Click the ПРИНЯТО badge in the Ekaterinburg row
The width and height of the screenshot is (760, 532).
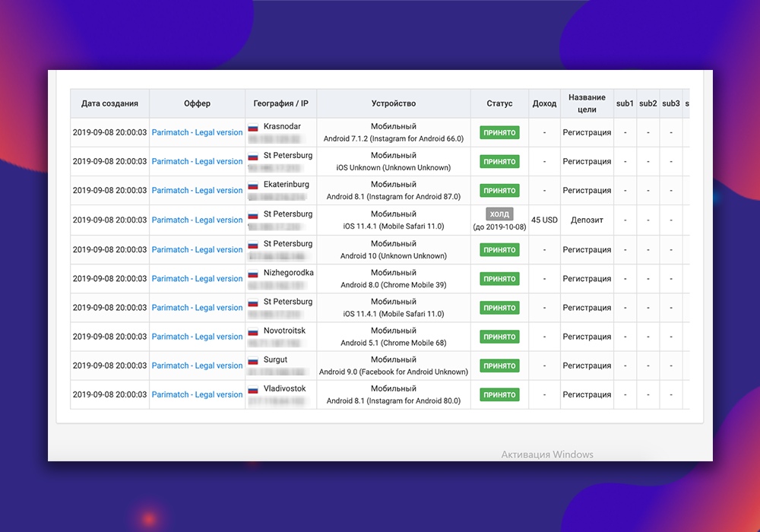click(499, 191)
